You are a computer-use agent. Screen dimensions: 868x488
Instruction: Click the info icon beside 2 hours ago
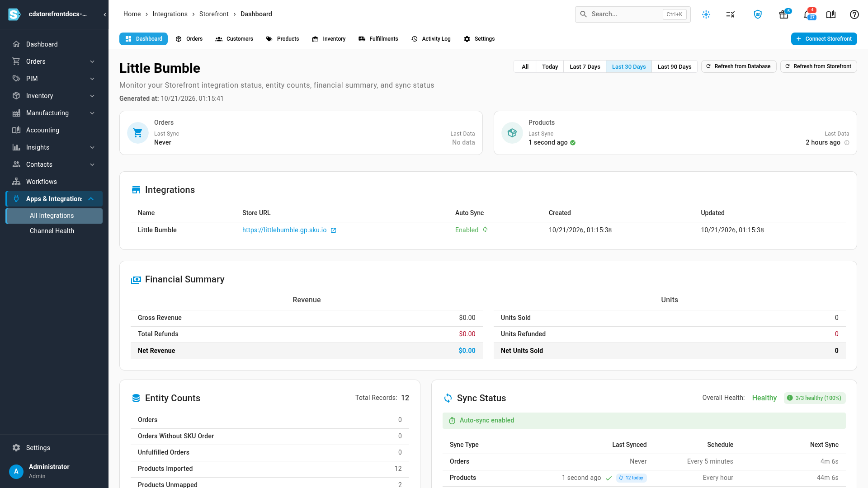(847, 143)
